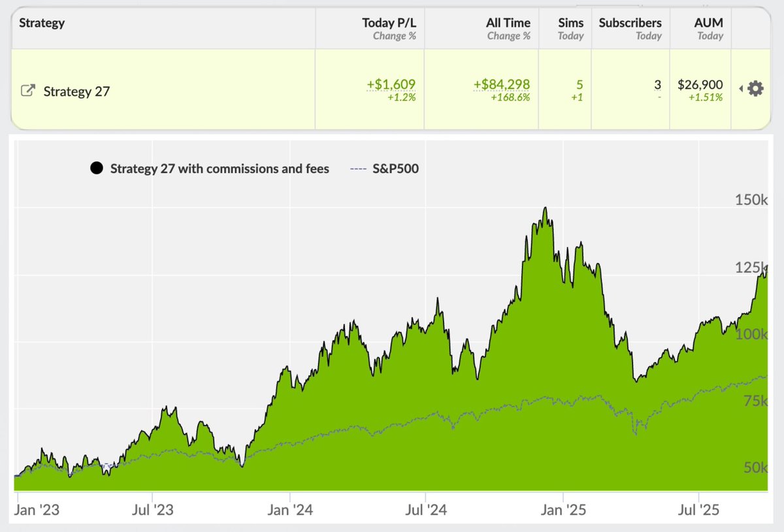Click the dashed line icon in the S&P500 legend
The width and height of the screenshot is (784, 532).
[356, 168]
